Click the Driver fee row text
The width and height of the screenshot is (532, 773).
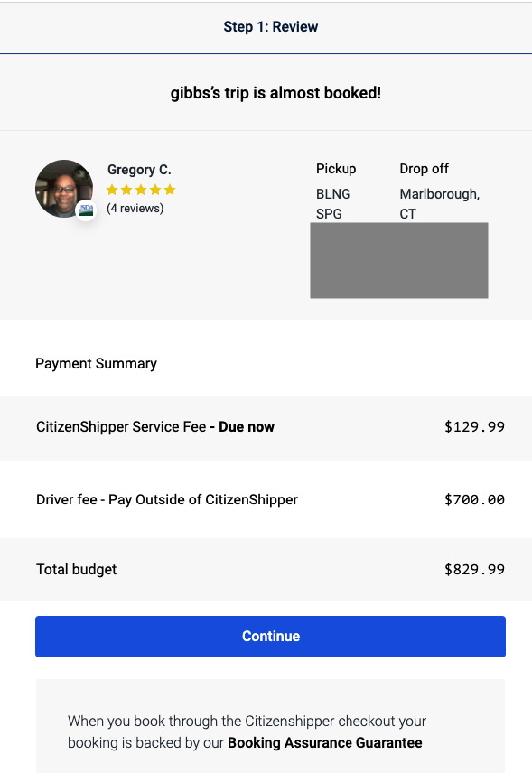click(167, 499)
